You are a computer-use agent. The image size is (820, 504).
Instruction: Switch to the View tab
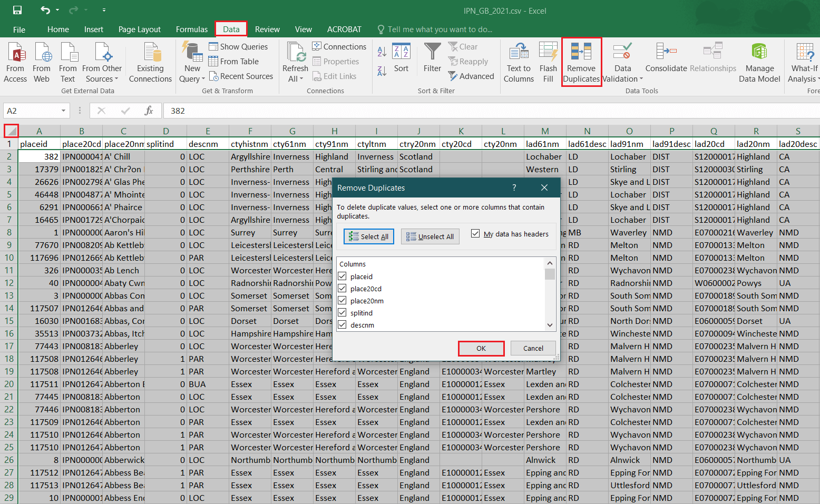point(303,29)
